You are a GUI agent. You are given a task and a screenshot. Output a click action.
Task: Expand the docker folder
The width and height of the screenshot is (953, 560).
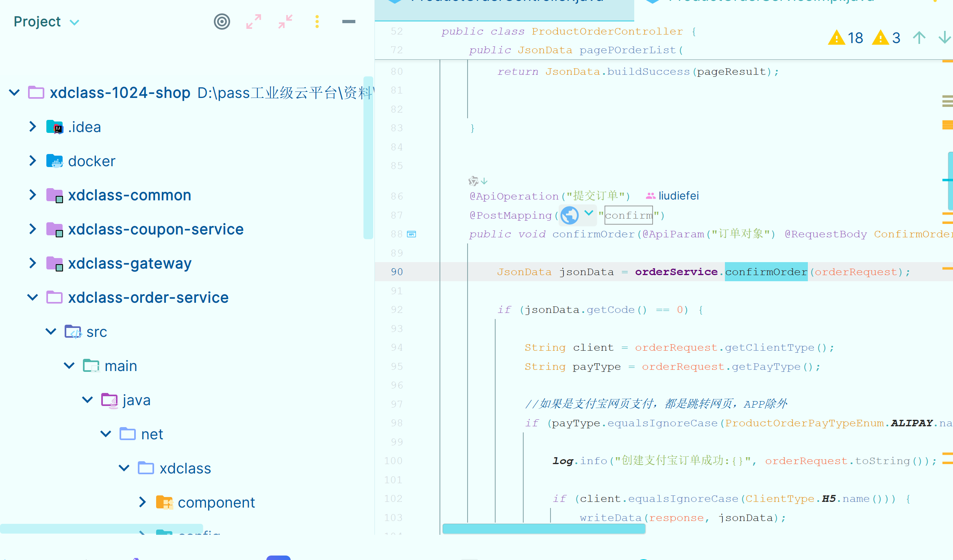33,161
